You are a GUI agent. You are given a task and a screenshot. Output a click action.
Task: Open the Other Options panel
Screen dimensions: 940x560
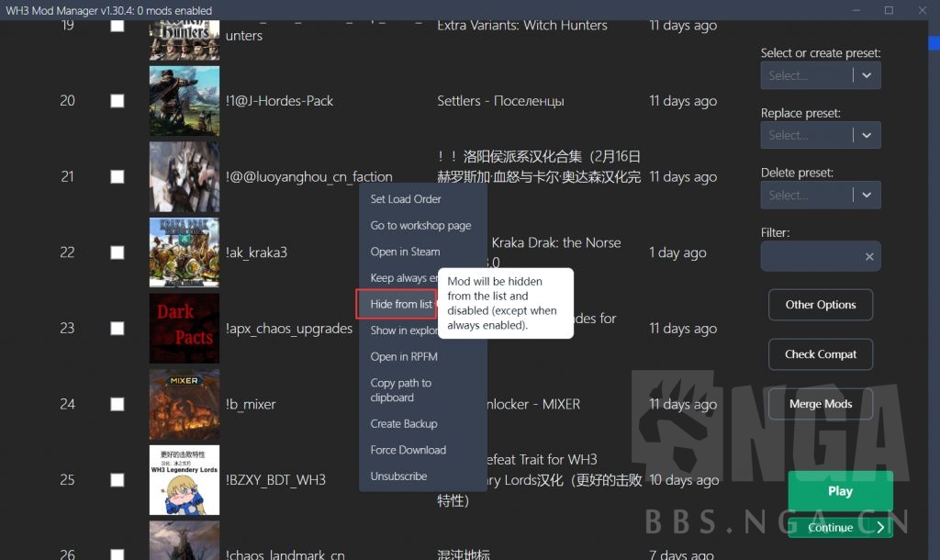tap(820, 305)
